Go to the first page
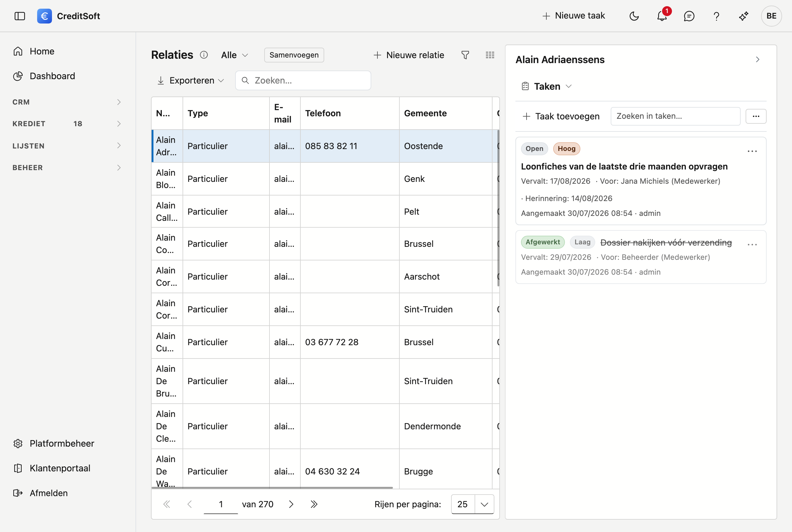Viewport: 792px width, 532px height. [167, 504]
